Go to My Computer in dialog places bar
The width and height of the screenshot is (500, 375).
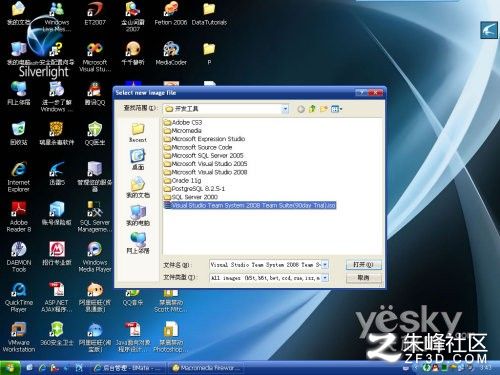tap(138, 215)
